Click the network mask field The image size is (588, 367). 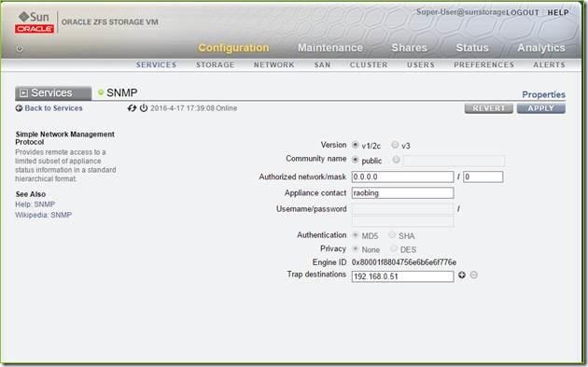(483, 176)
